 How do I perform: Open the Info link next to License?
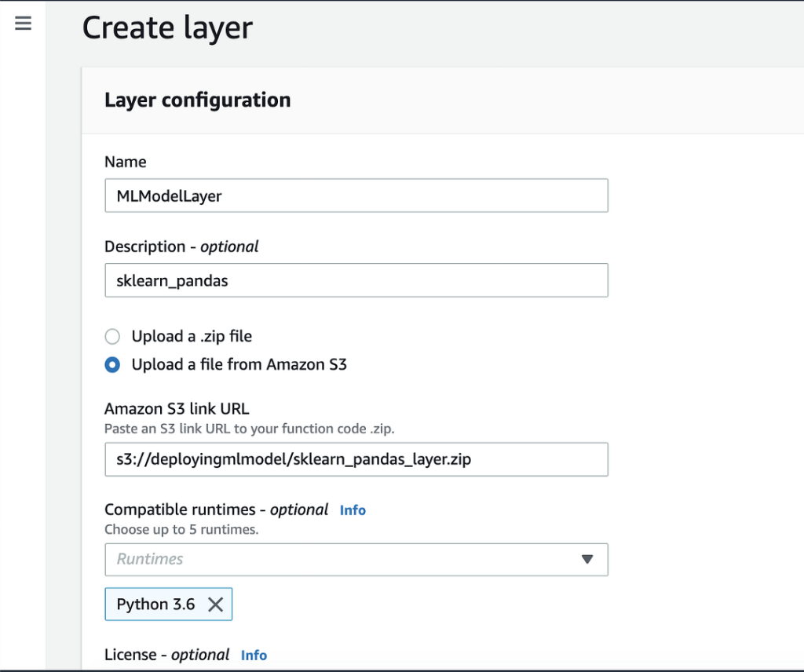click(x=254, y=655)
